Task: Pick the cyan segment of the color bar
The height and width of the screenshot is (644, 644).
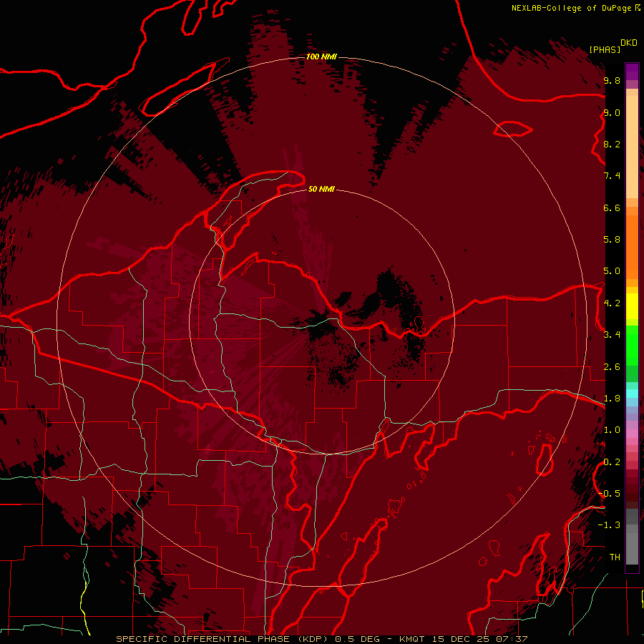Action: coord(632,393)
